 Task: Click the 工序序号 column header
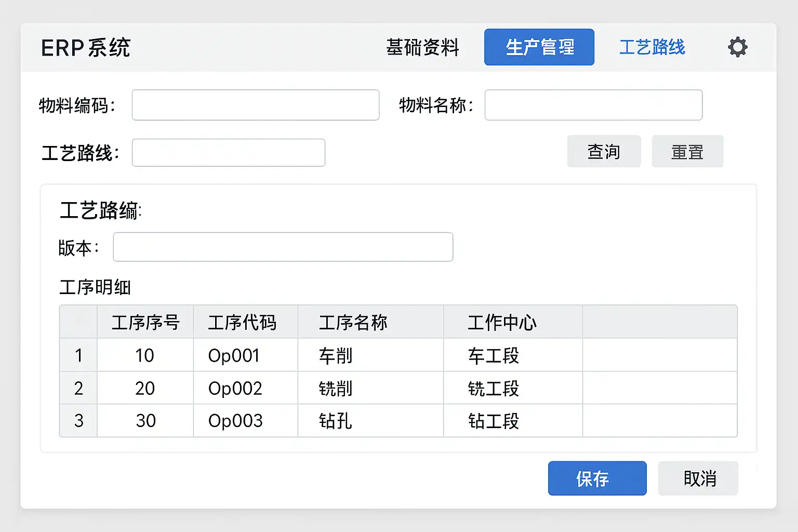[145, 322]
